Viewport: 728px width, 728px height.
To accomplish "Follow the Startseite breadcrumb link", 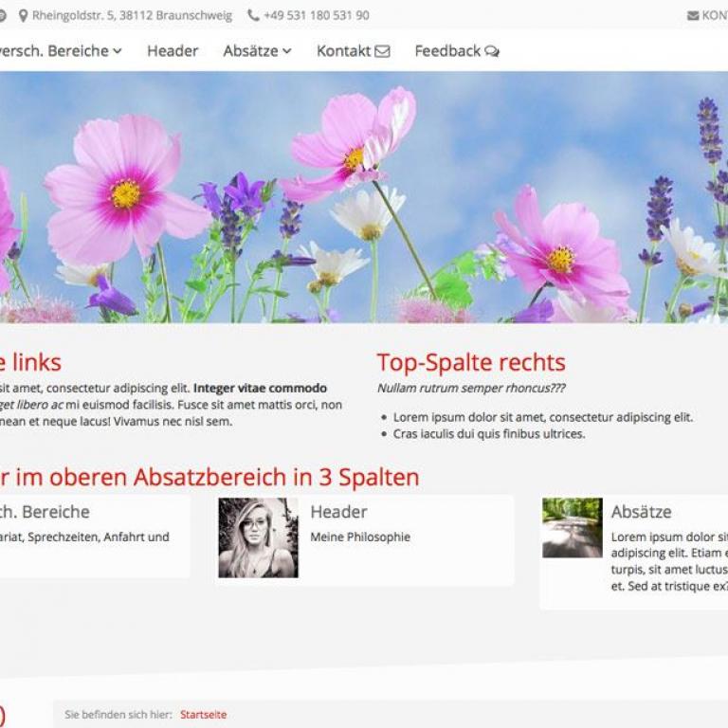I will pyautogui.click(x=203, y=715).
